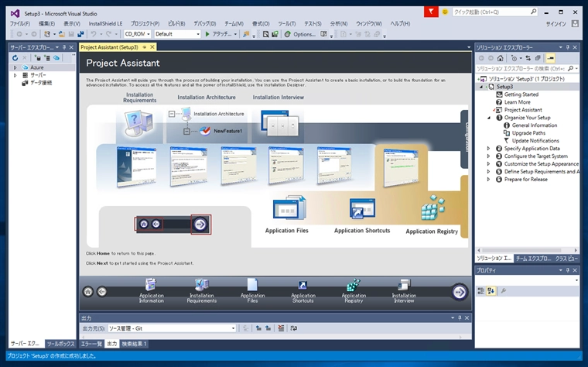Screen dimensions: 588x367
Task: Click the first installer dialog thumbnail
Action: [x=136, y=166]
